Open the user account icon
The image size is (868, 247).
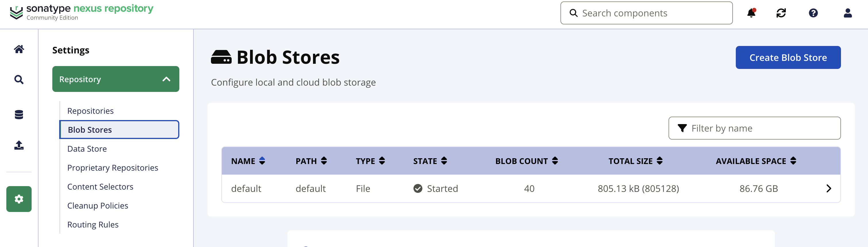pyautogui.click(x=847, y=13)
